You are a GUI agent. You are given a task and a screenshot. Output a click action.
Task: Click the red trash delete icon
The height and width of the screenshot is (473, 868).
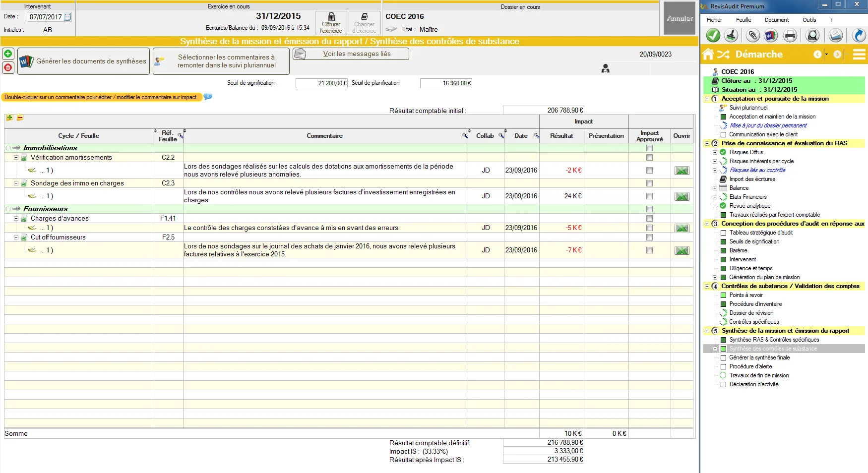[x=8, y=67]
